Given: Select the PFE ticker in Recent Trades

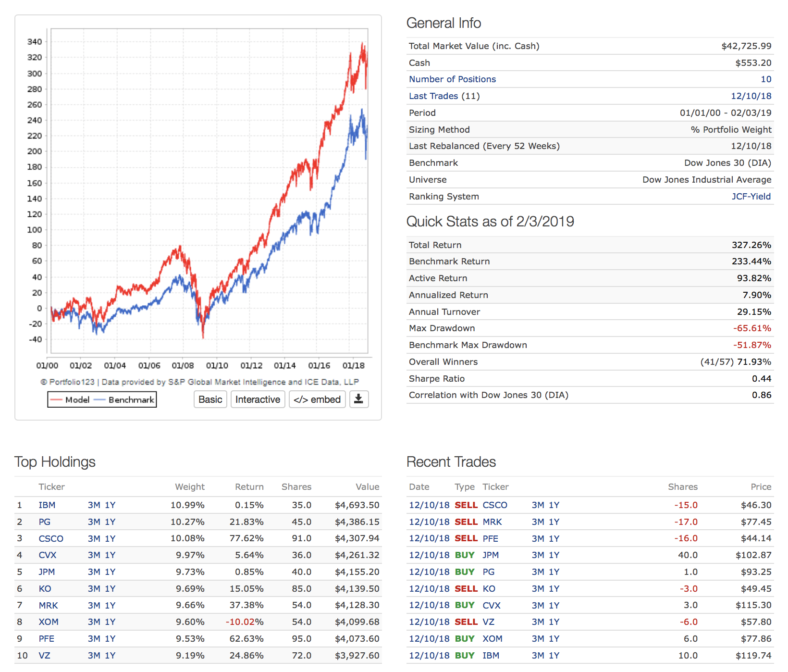Looking at the screenshot, I should pos(490,539).
